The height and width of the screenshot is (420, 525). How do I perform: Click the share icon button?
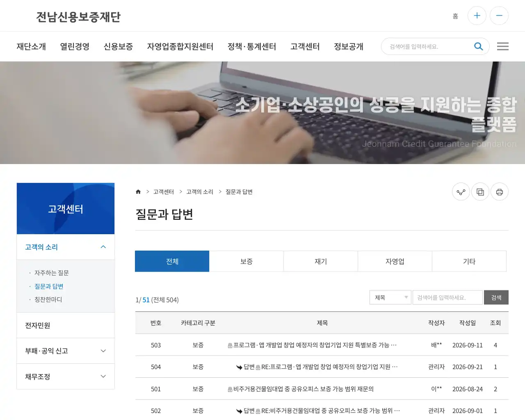pyautogui.click(x=461, y=192)
